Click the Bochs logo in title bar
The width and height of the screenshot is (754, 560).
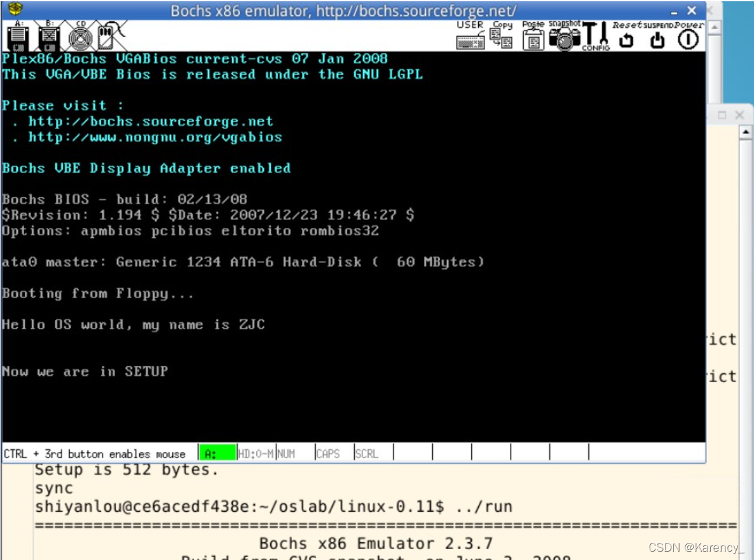[x=15, y=9]
